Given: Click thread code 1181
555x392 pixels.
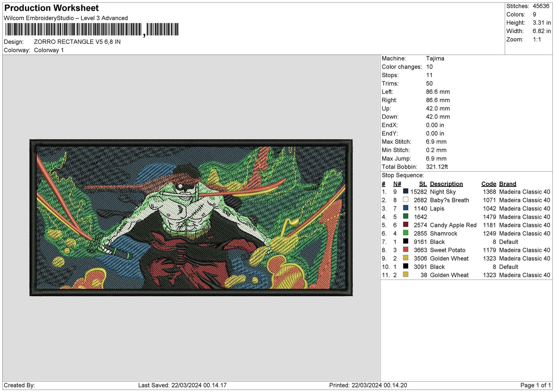Looking at the screenshot, I should 489,225.
